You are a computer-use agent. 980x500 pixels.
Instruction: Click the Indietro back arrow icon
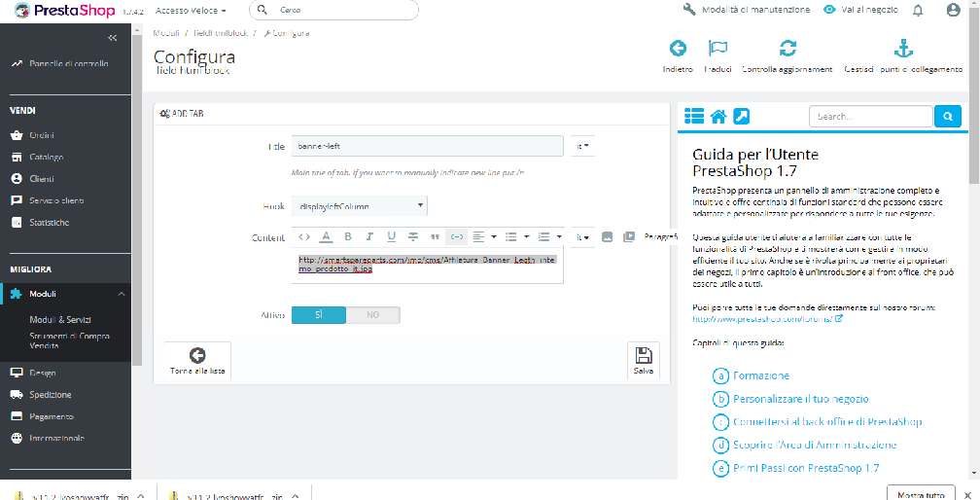coord(678,48)
